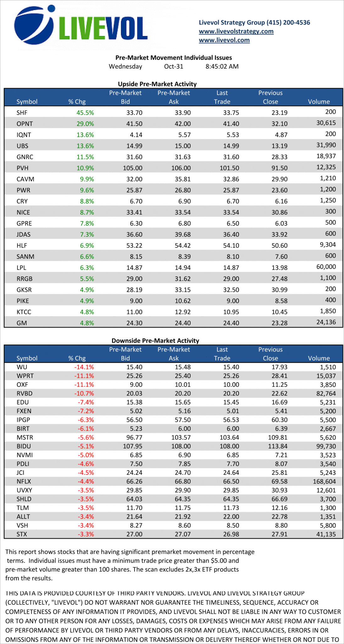Image resolution: width=344 pixels, height=644 pixels.
Task: Click the 168,604 volume value
Action: coord(324,481)
